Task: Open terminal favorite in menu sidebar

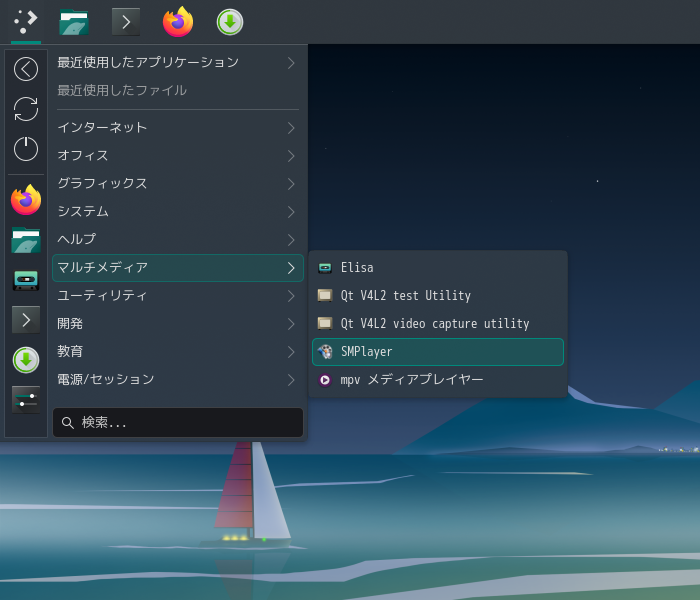Action: (x=26, y=320)
